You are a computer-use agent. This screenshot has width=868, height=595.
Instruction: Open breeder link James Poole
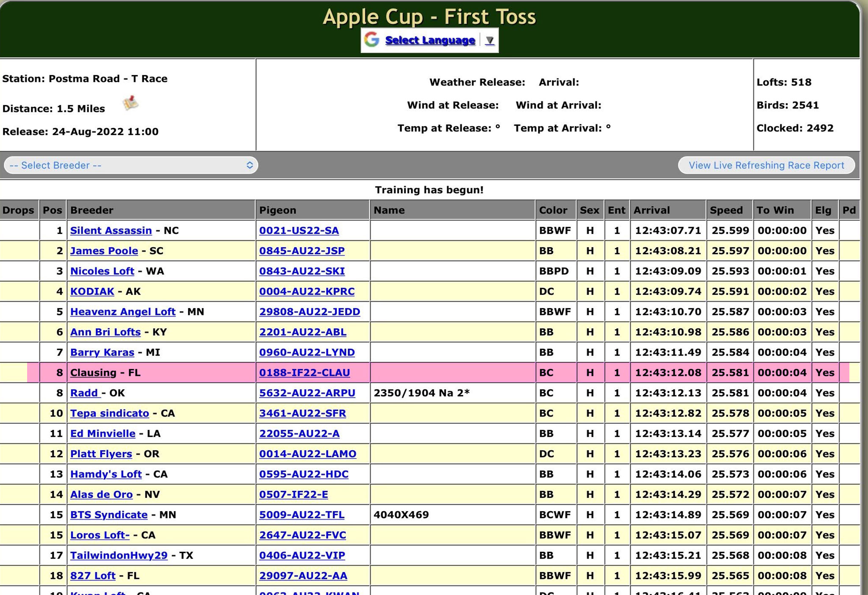(x=104, y=251)
